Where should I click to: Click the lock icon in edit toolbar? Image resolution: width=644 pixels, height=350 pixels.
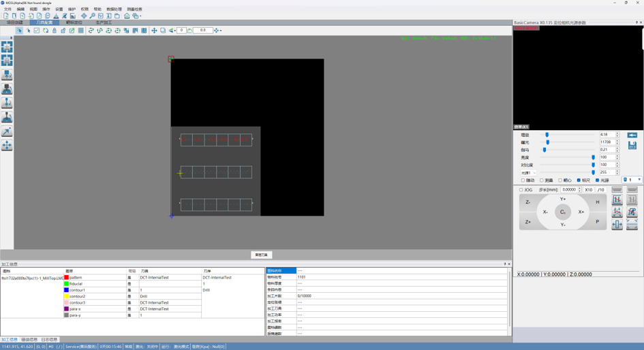click(x=55, y=31)
